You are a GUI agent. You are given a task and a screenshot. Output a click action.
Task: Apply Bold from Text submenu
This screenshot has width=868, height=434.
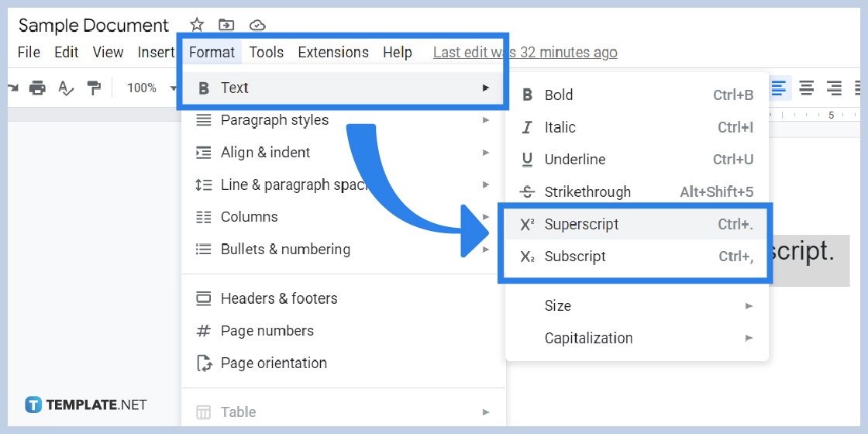(x=636, y=95)
